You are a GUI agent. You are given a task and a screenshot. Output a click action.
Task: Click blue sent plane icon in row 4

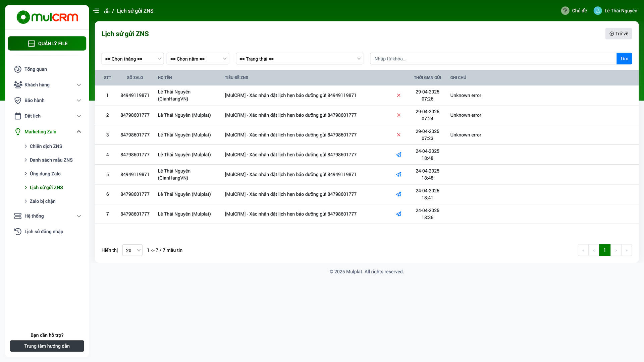[398, 155]
